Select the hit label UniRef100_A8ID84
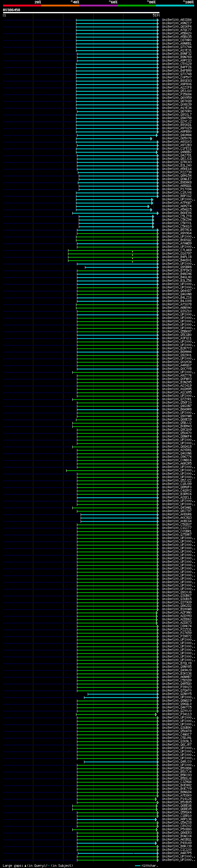Image resolution: width=197 pixels, height=868 pixels. click(177, 20)
